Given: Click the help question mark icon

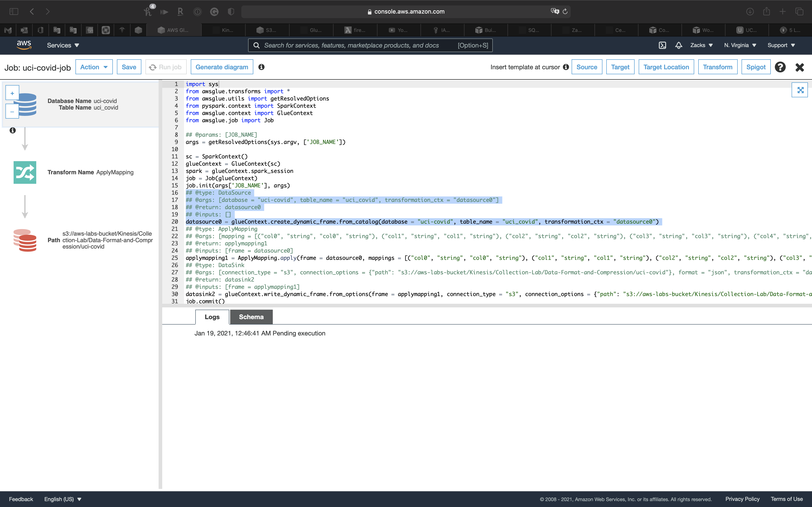Looking at the screenshot, I should 780,67.
